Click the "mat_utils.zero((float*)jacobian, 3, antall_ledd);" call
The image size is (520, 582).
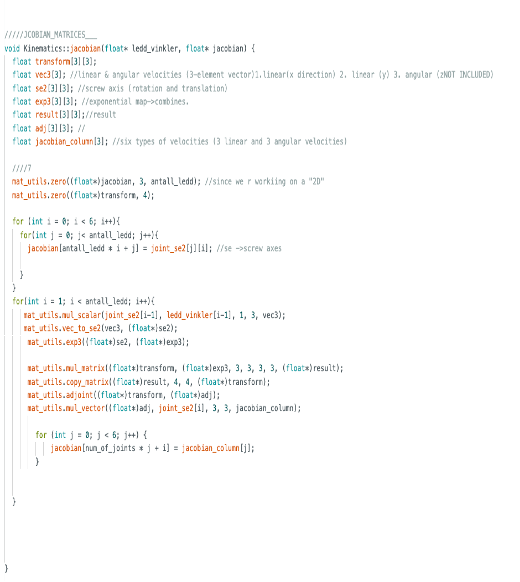106,182
